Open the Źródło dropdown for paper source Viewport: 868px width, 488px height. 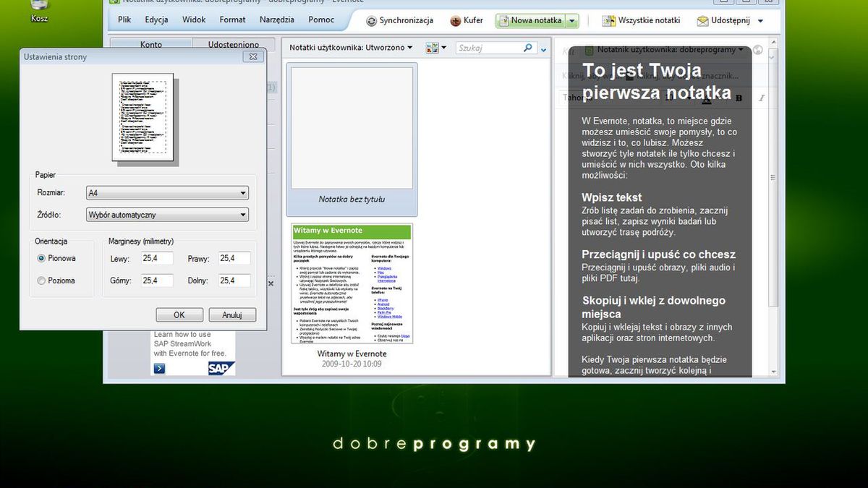coord(242,215)
